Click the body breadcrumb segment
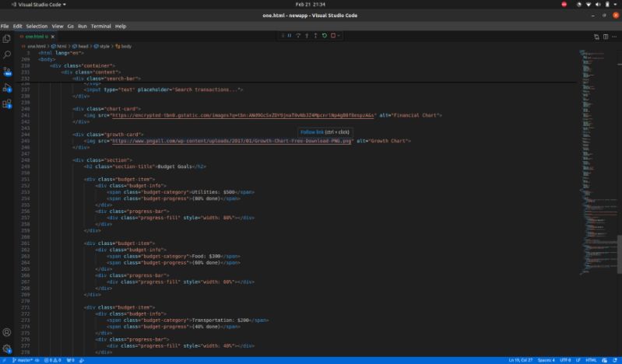The image size is (622, 364). pos(123,47)
